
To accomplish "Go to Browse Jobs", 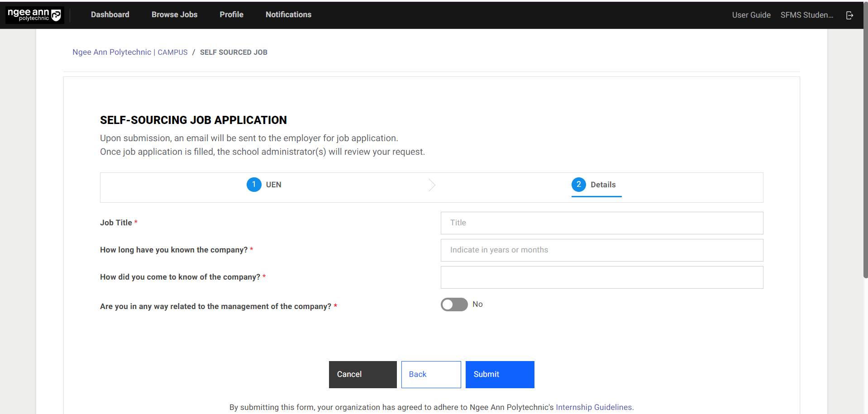I will (x=174, y=14).
